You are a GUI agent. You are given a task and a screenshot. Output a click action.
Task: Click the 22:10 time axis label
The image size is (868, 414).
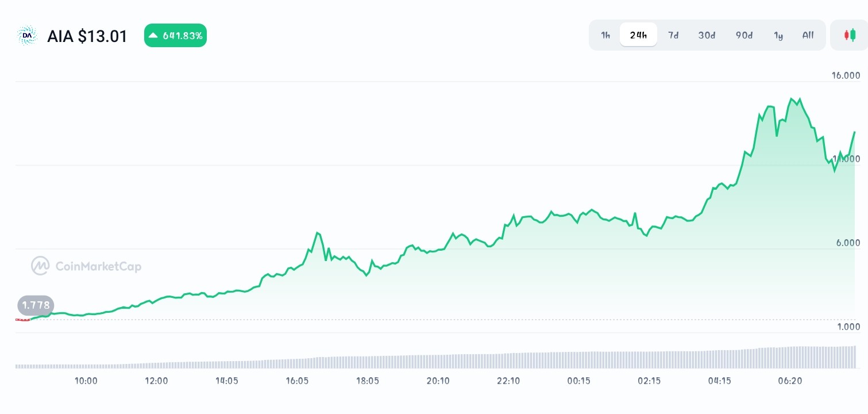click(x=508, y=381)
